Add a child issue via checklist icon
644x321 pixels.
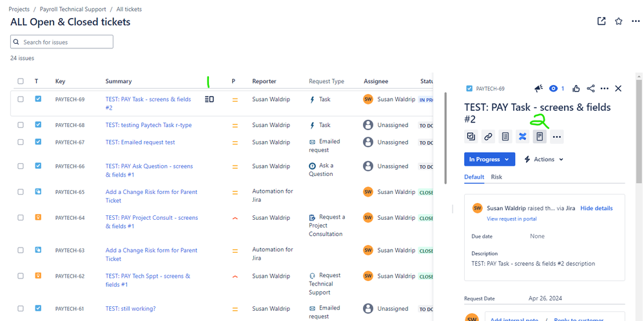pyautogui.click(x=471, y=137)
